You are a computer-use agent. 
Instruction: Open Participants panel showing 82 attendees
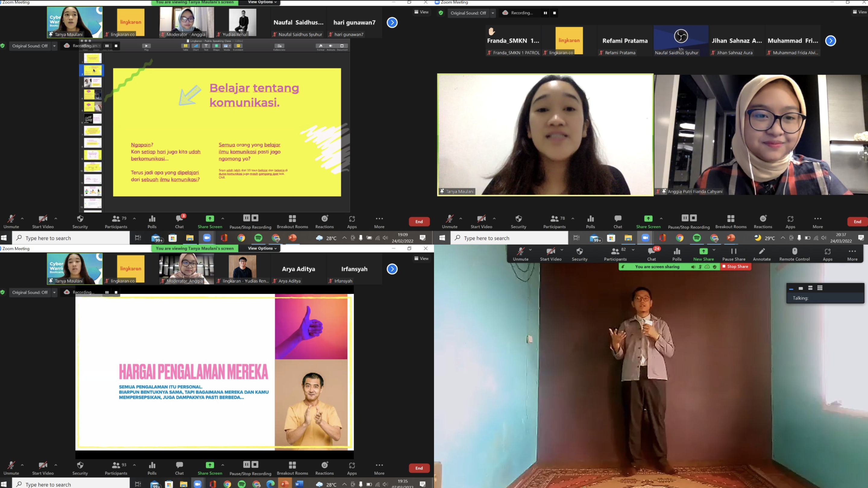tap(615, 254)
